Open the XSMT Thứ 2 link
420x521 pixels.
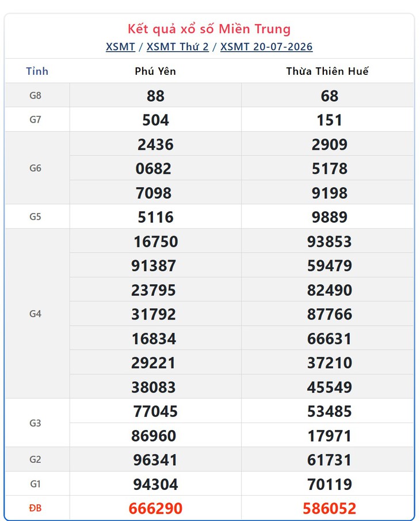tap(178, 47)
